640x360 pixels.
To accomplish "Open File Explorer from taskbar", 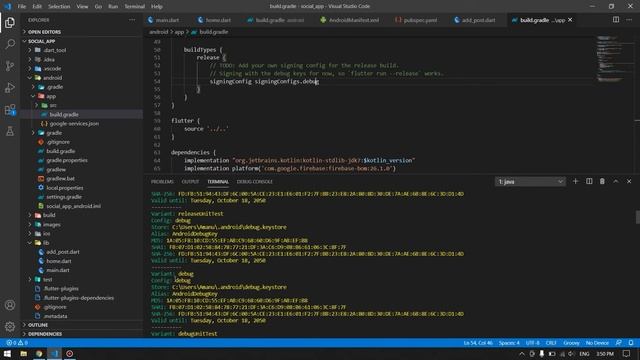I will click(x=24, y=353).
